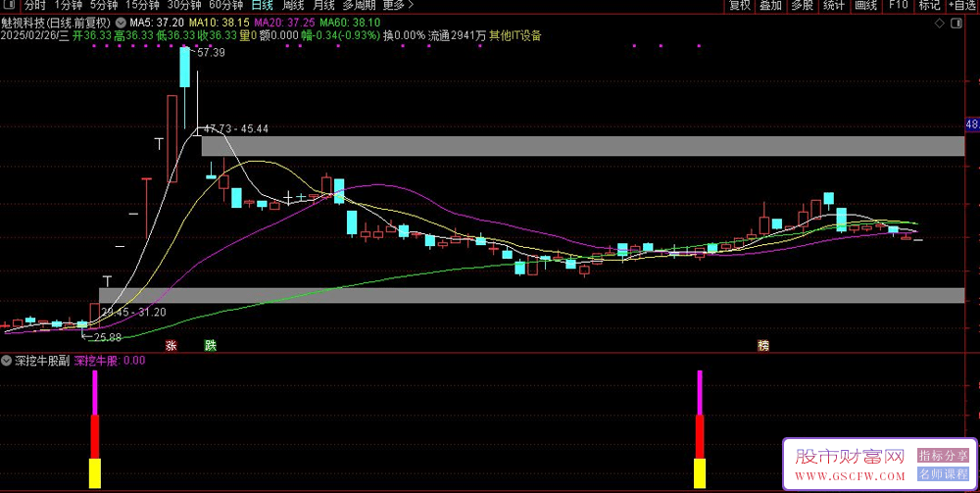Click the MA60: 38.10 label
This screenshot has width=980, height=493.
pyautogui.click(x=350, y=25)
